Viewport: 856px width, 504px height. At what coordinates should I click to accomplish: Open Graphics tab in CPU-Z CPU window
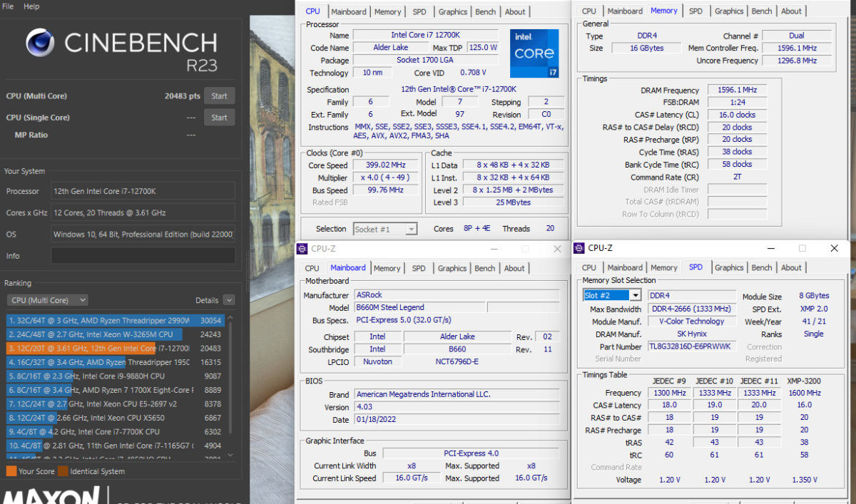click(453, 11)
